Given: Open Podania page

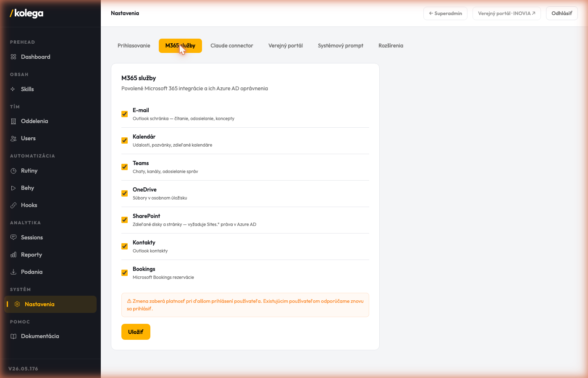Looking at the screenshot, I should 50,272.
